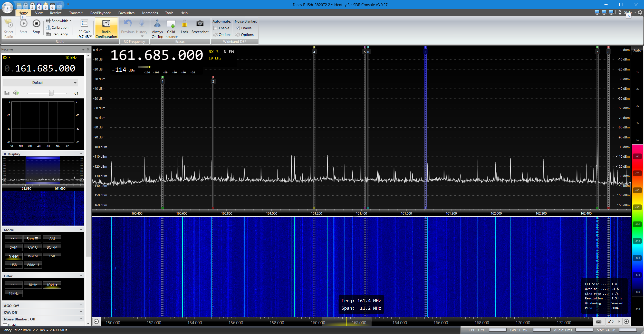The width and height of the screenshot is (644, 334).
Task: Click the Select Radio icon
Action: (x=8, y=24)
